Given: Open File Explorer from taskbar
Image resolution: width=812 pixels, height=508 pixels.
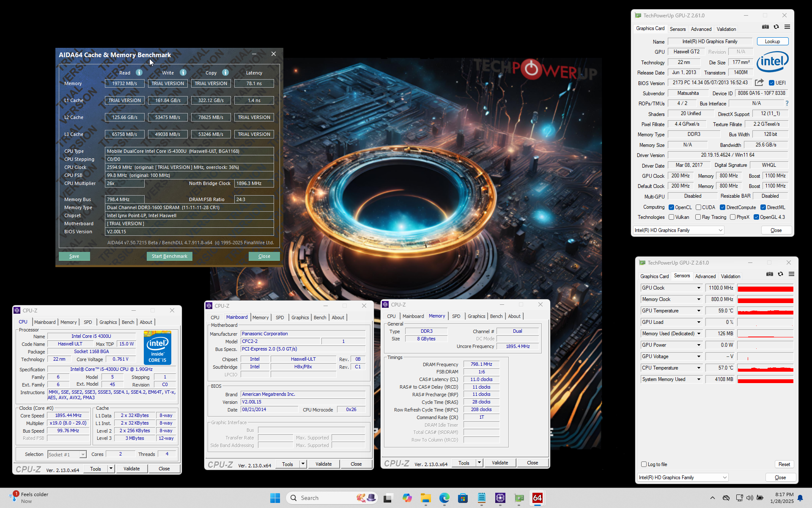Looking at the screenshot, I should pos(425,498).
